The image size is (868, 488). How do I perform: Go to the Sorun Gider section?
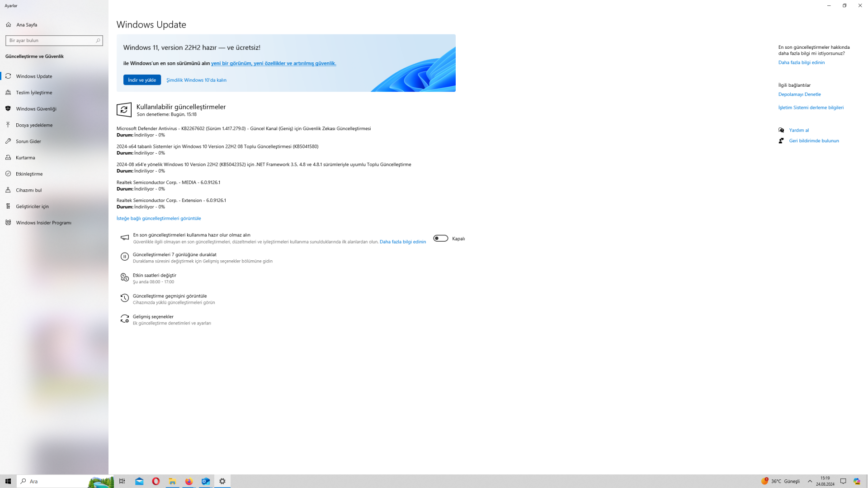[x=28, y=141]
